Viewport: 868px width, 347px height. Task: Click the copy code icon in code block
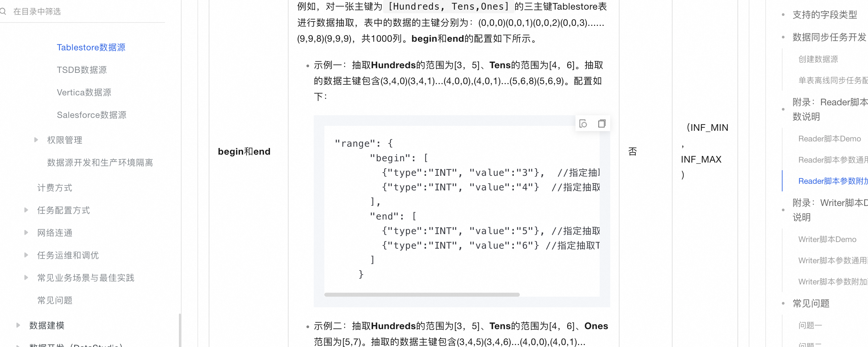601,124
